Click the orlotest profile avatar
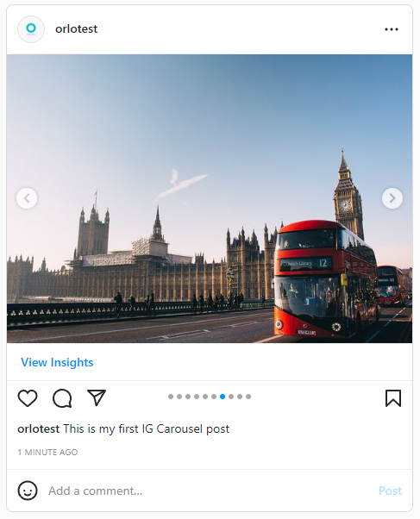Viewport: 420px width, 519px height. pyautogui.click(x=31, y=29)
